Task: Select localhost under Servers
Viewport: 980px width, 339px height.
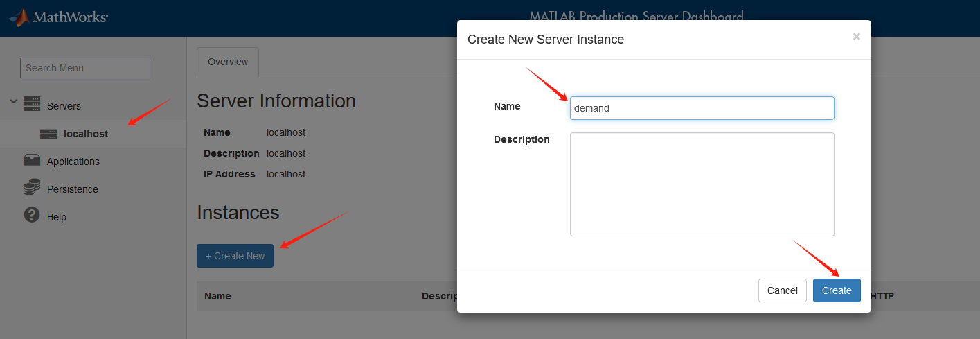Action: click(86, 134)
